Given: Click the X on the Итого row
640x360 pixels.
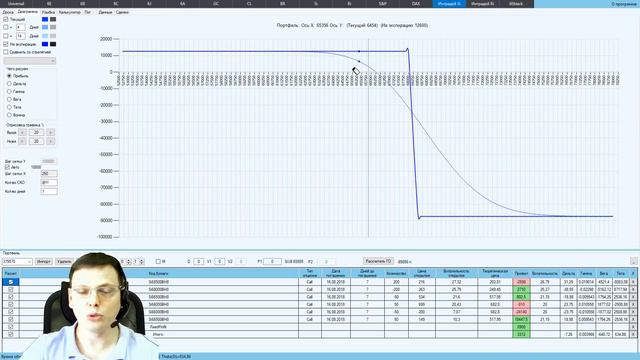Looking at the screenshot, I should click(x=633, y=334).
